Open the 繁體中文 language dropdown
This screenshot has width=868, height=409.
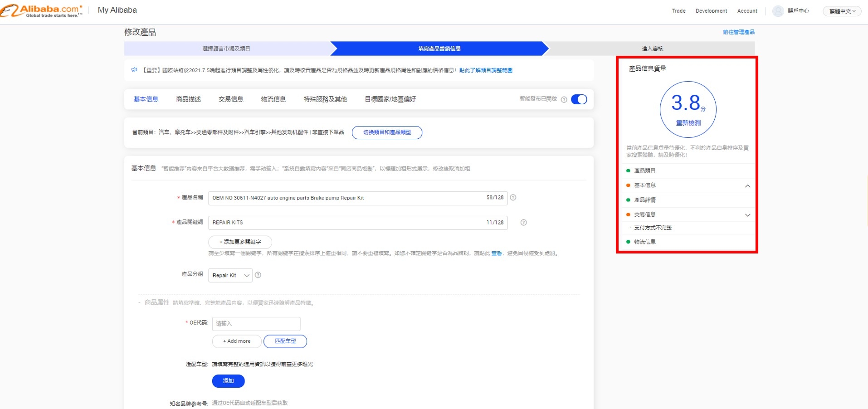842,11
